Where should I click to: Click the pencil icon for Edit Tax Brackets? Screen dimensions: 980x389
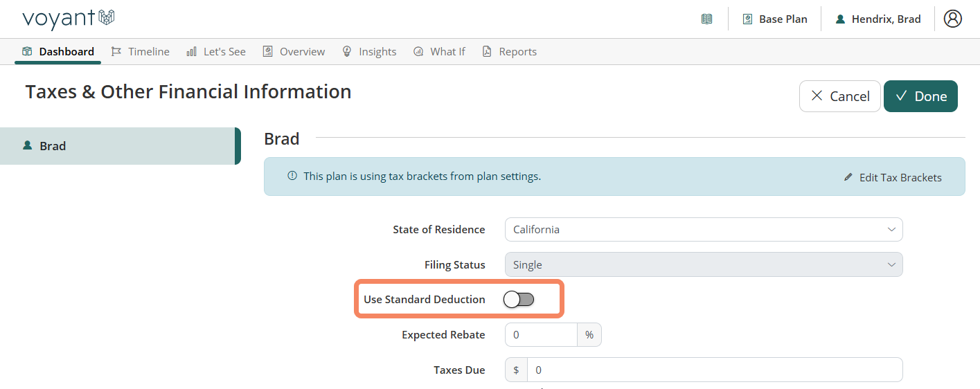coord(848,177)
